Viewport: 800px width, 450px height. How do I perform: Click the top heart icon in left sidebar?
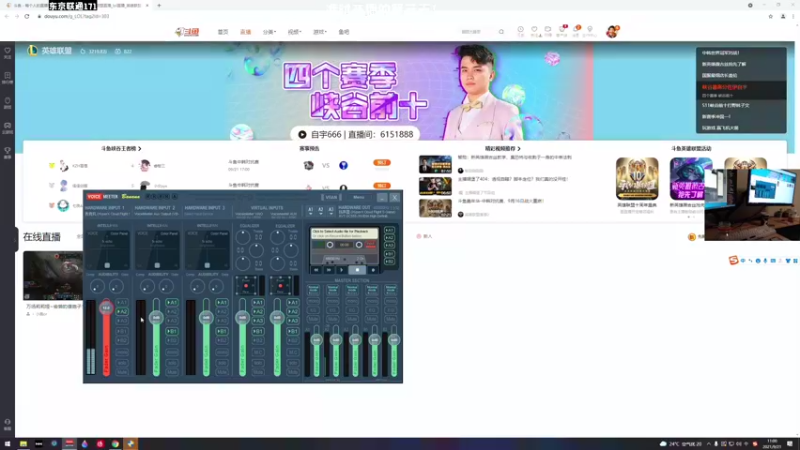click(7, 51)
